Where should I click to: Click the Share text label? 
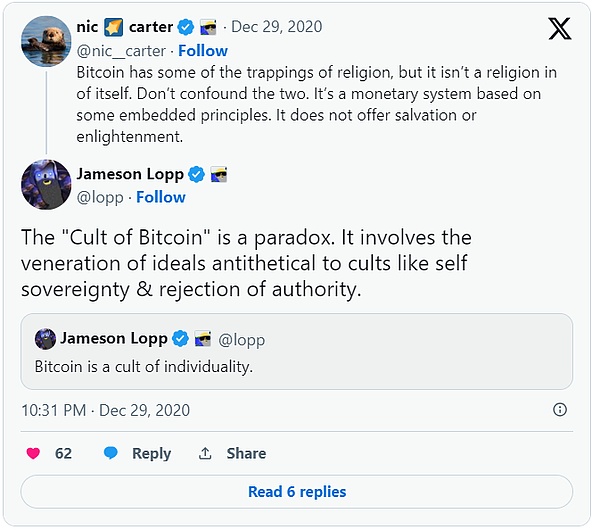click(246, 453)
